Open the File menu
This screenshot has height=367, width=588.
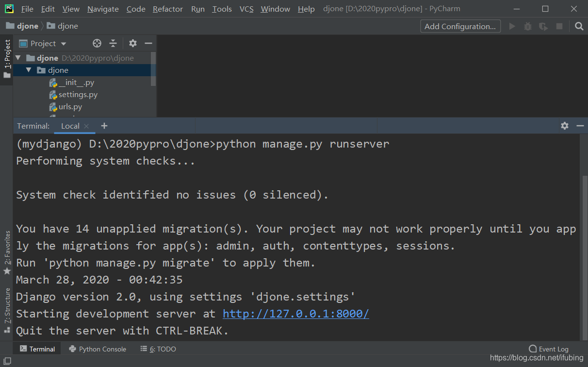[27, 9]
